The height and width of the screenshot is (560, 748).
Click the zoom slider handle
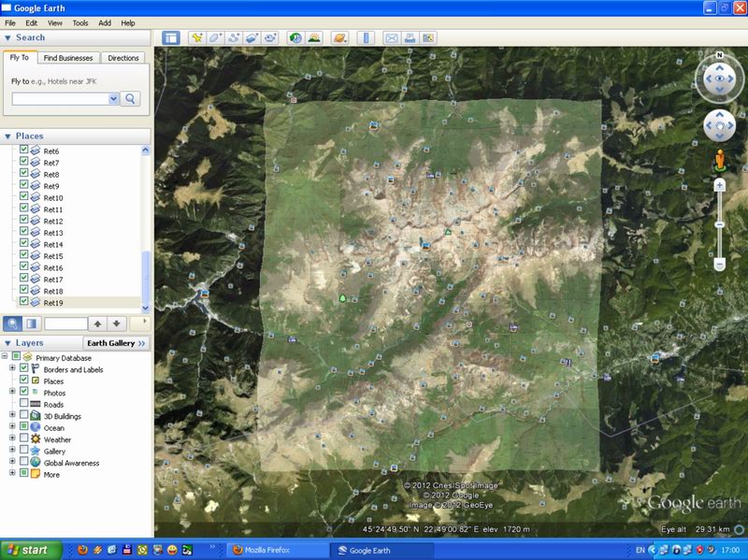tap(719, 224)
